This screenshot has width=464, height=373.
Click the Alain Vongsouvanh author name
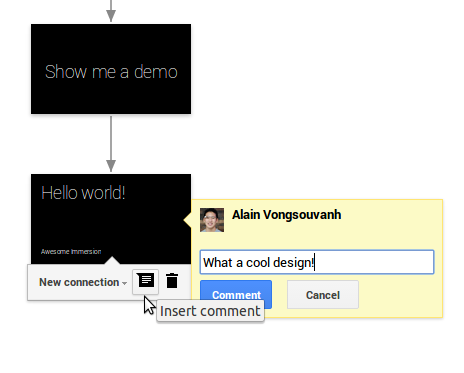click(286, 215)
